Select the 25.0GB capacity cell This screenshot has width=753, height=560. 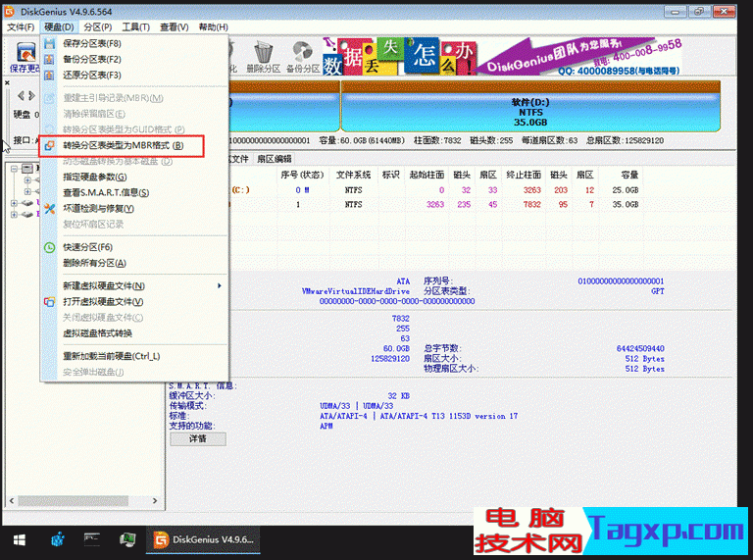point(626,190)
